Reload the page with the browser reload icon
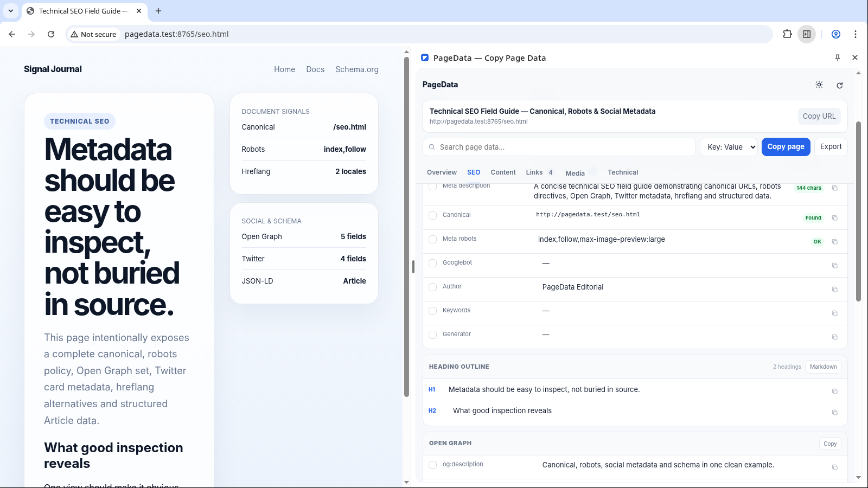 [51, 34]
